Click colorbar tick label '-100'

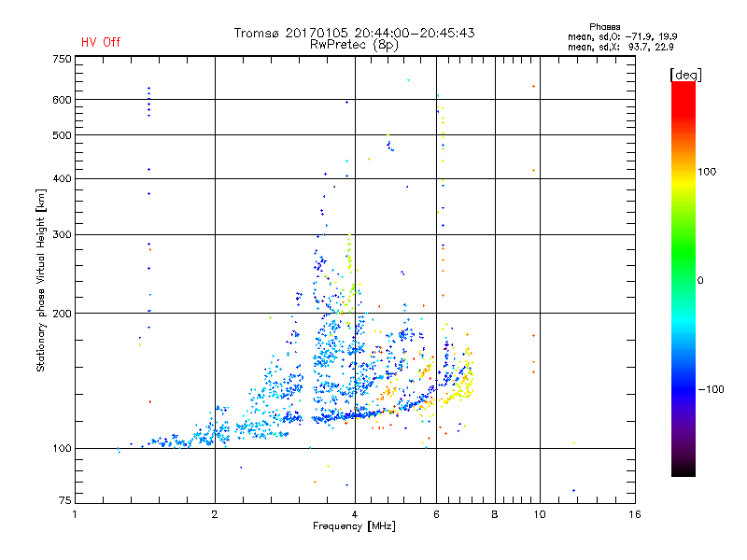click(711, 389)
